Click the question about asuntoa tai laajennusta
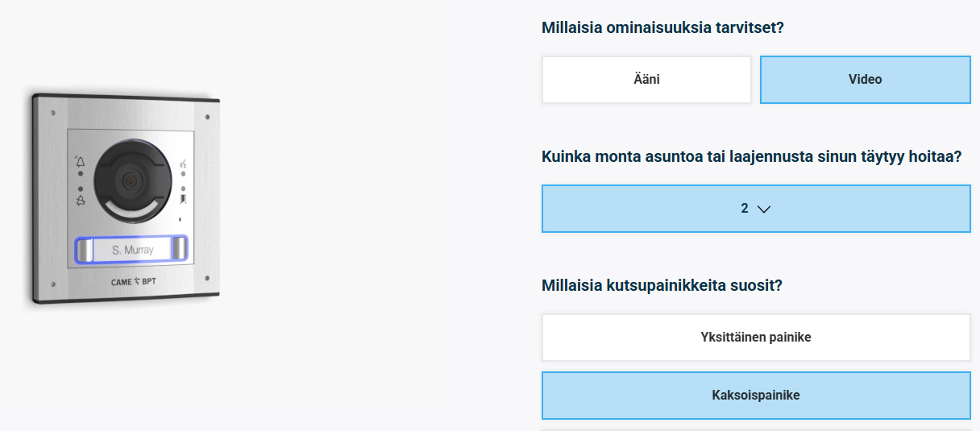The width and height of the screenshot is (980, 431). (x=752, y=156)
